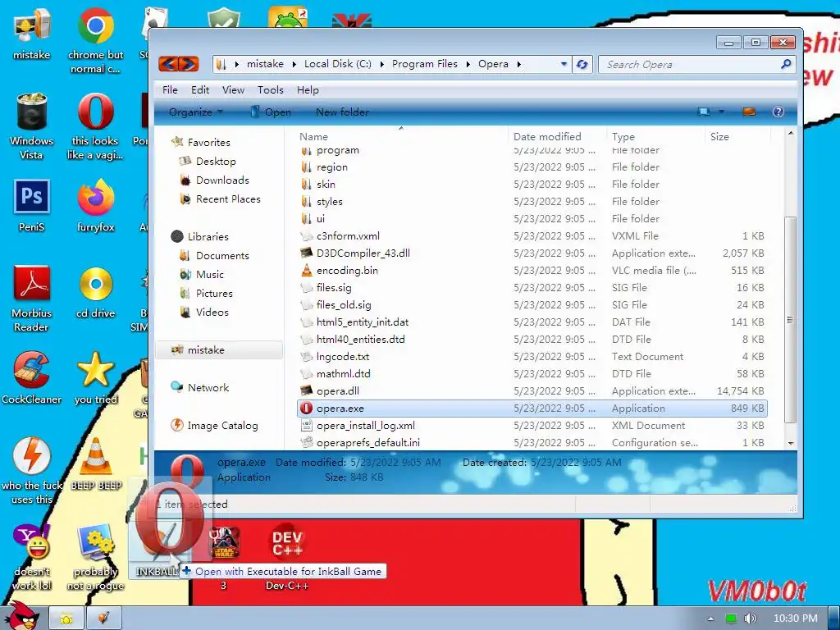Open the first pinned taskbar folder icon

pyautogui.click(x=67, y=619)
